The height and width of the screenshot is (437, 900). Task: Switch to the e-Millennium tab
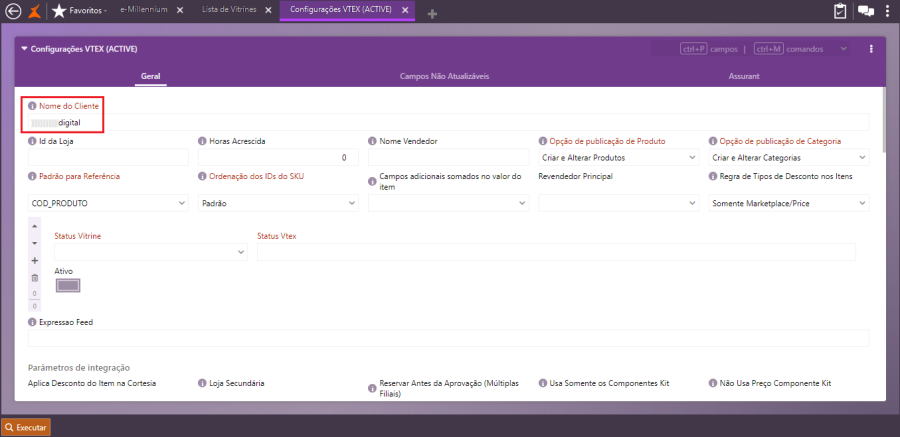[143, 10]
